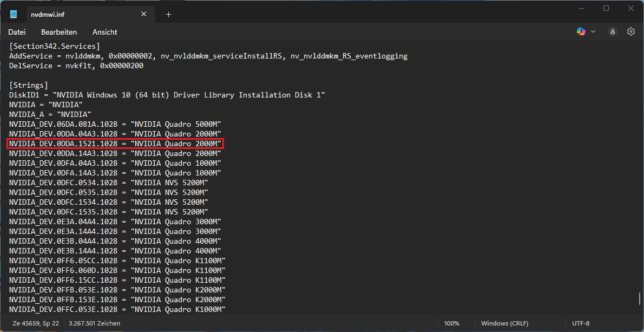The width and height of the screenshot is (644, 332).
Task: Open the Datei menu
Action: (x=17, y=31)
